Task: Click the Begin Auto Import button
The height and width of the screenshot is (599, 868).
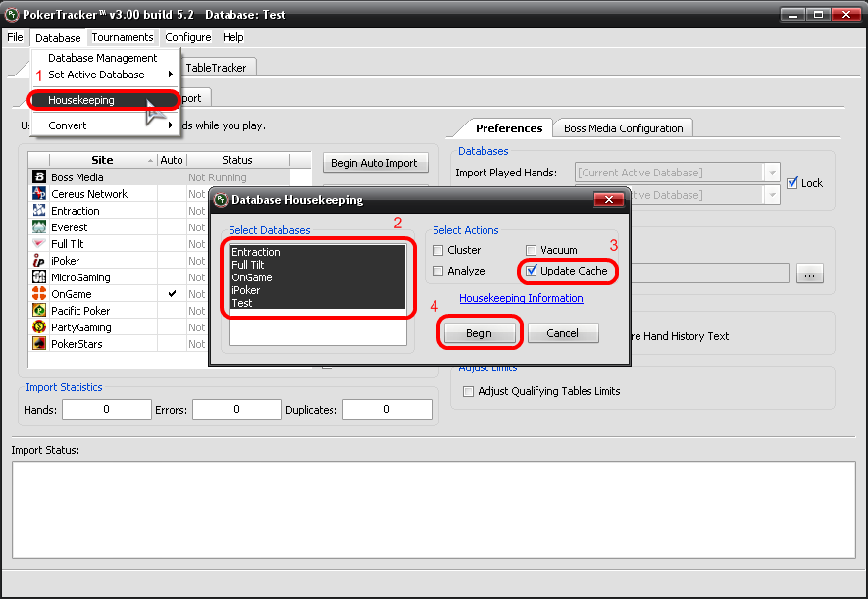Action: click(x=375, y=163)
